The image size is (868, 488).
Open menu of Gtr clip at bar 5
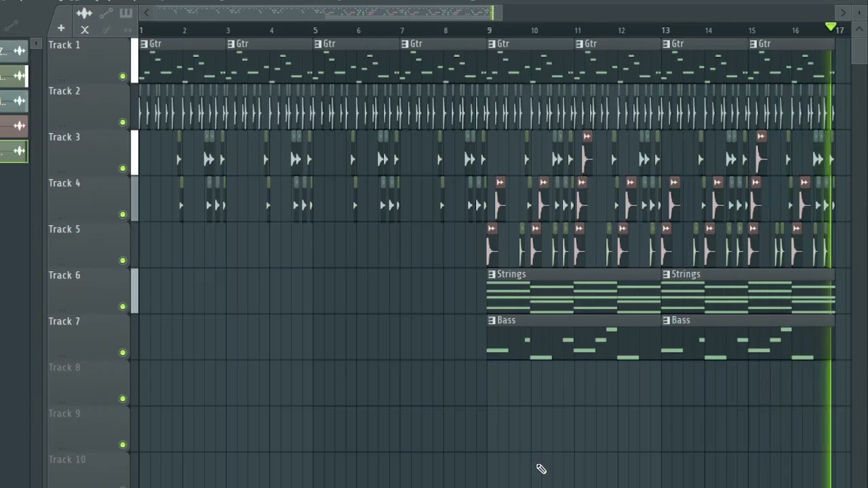click(x=317, y=43)
